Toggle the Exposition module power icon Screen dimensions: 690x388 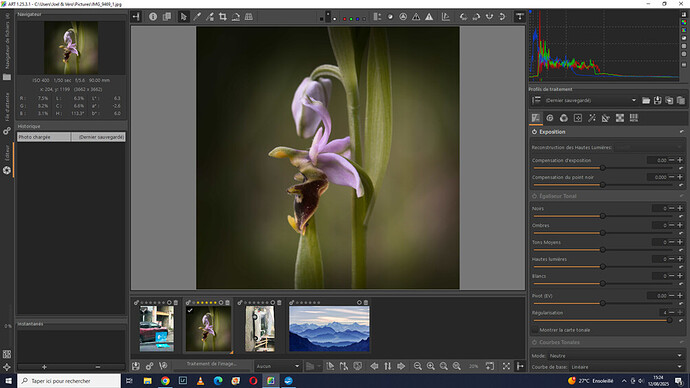click(534, 132)
